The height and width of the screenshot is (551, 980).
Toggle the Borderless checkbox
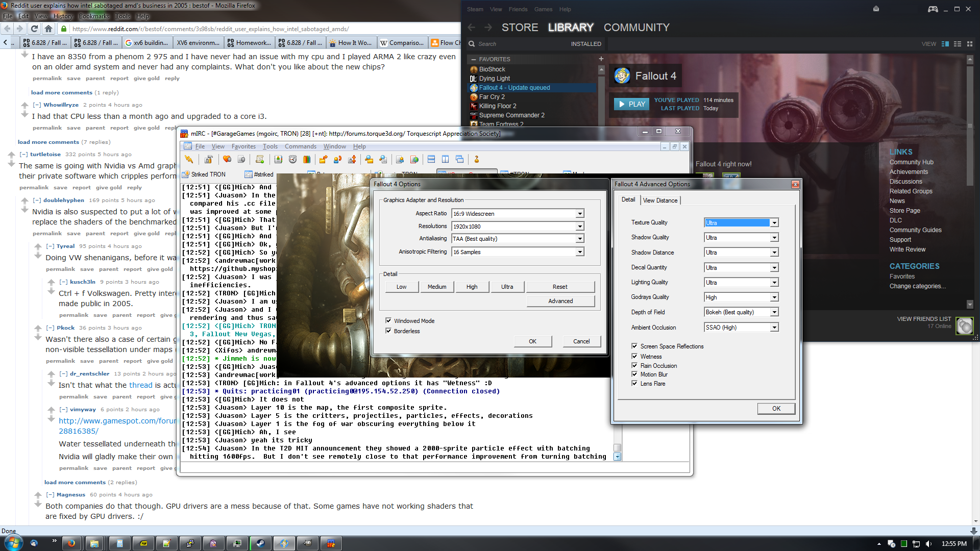(x=388, y=331)
